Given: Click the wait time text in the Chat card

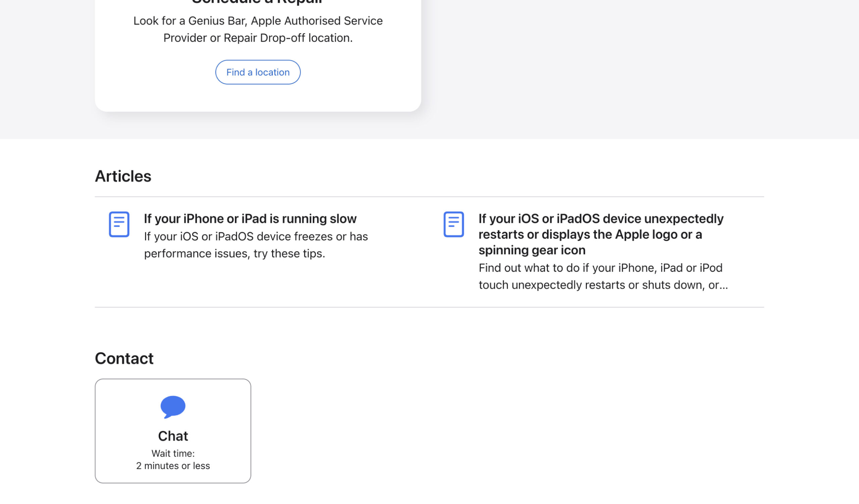Looking at the screenshot, I should pyautogui.click(x=173, y=459).
